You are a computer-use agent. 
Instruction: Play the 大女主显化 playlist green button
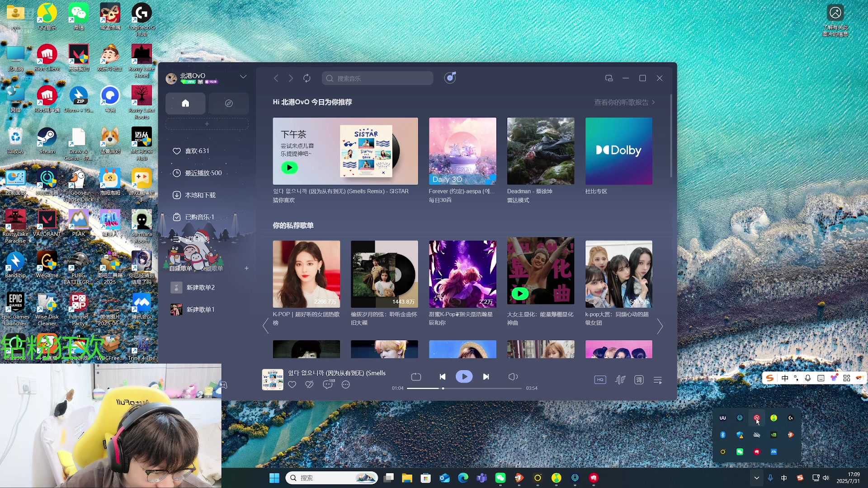[x=520, y=294]
